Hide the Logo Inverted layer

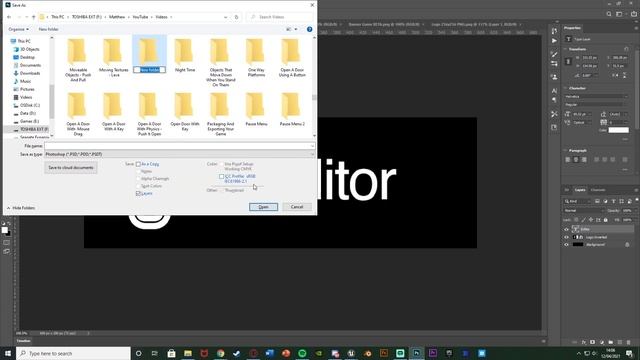566,237
